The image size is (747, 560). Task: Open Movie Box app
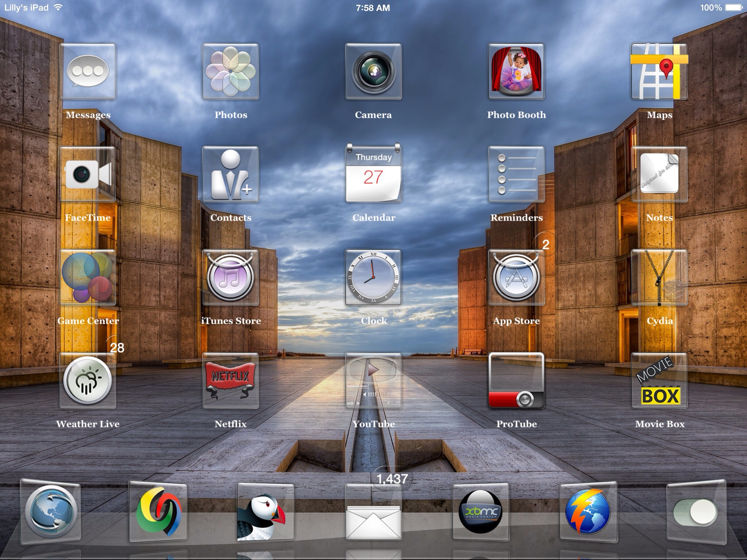[x=659, y=380]
